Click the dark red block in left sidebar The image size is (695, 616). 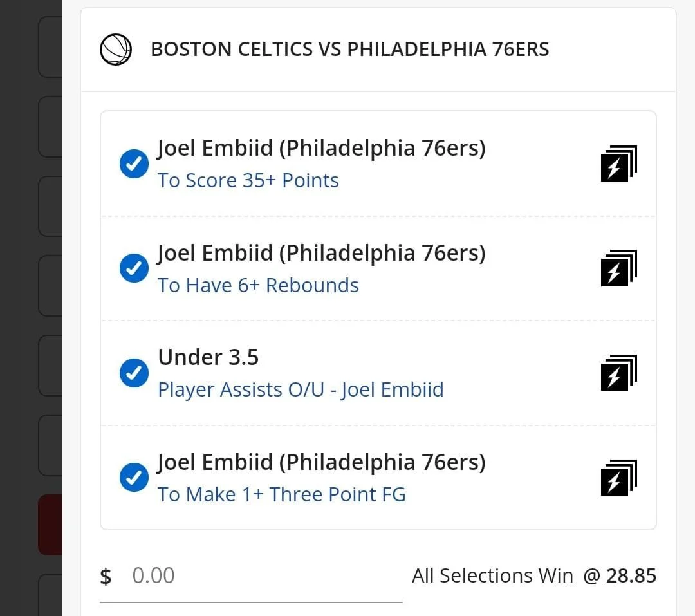50,525
